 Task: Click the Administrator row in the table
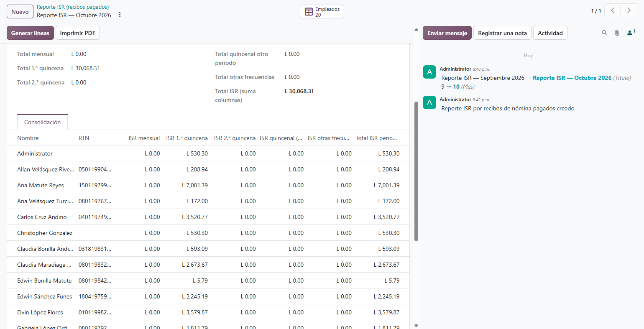tap(208, 153)
